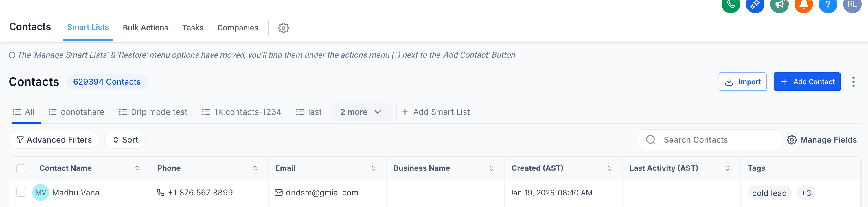Click the Import button
The width and height of the screenshot is (868, 207).
click(742, 82)
